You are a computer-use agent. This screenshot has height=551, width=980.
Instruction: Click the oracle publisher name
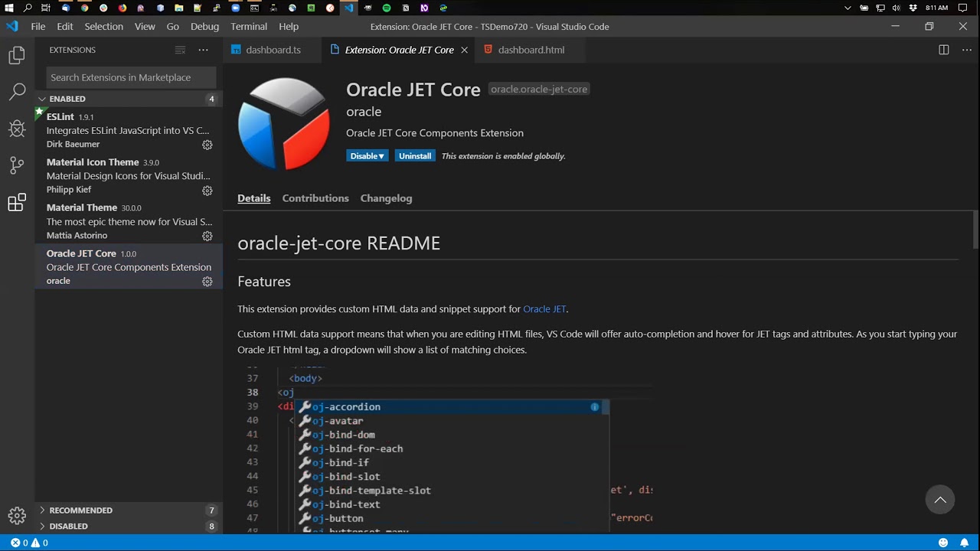(x=364, y=112)
